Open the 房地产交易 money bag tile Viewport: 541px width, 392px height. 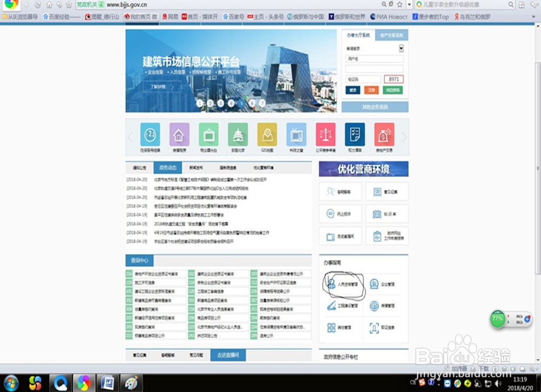click(384, 135)
